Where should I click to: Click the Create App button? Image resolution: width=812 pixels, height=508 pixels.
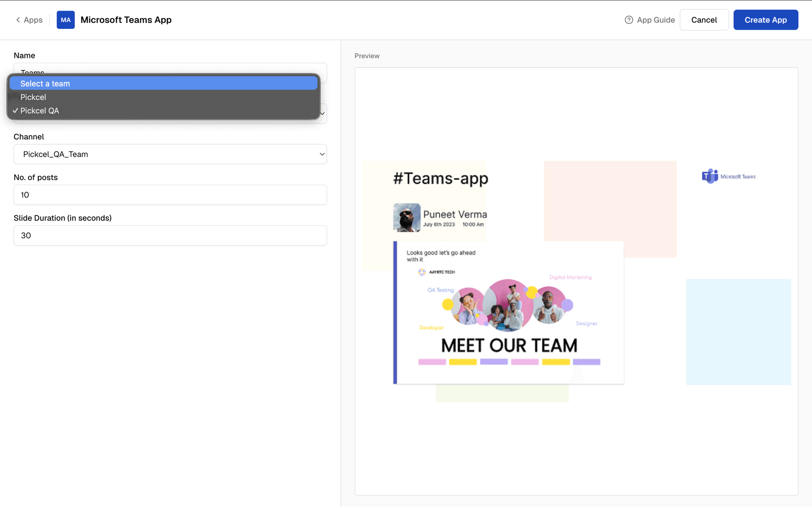coord(766,20)
